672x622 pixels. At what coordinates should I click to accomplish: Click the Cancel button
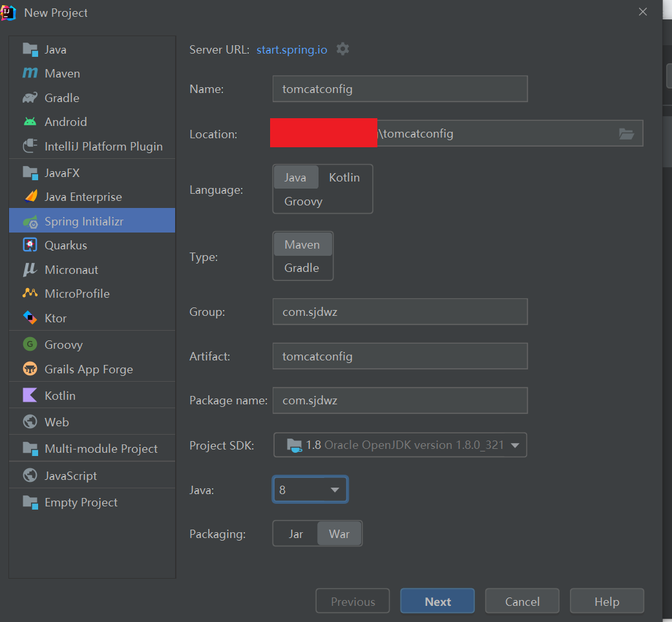pos(522,601)
